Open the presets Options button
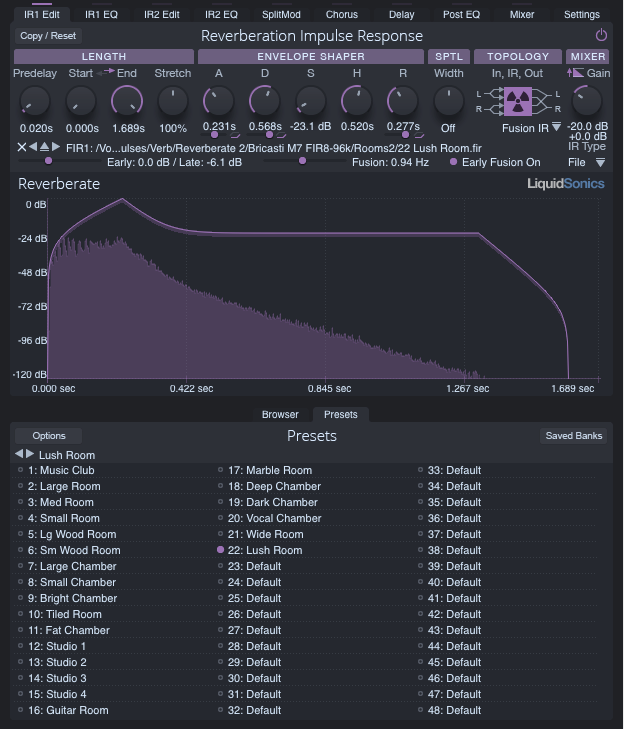The height and width of the screenshot is (729, 624). coord(49,436)
